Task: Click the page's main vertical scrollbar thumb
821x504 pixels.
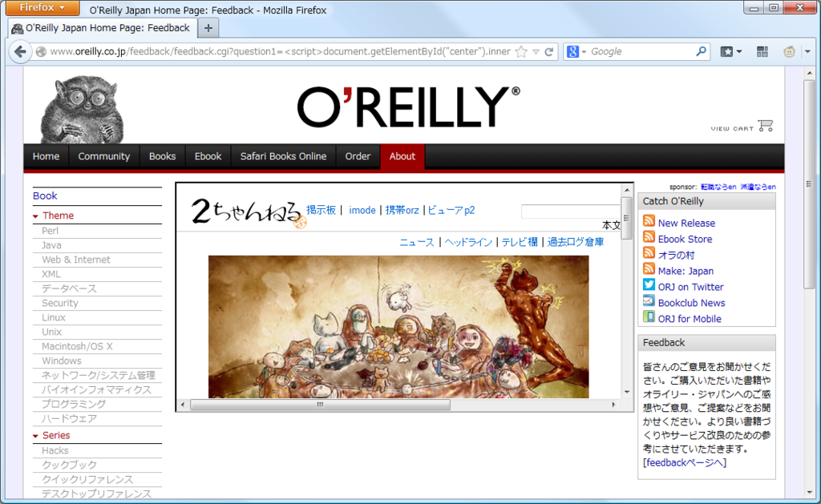Action: (810, 183)
